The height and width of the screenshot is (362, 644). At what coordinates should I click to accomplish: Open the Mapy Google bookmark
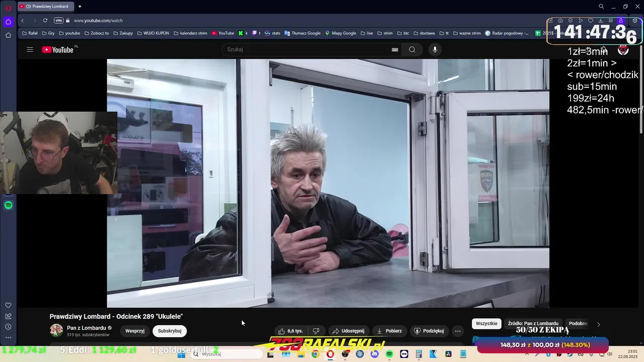341,33
